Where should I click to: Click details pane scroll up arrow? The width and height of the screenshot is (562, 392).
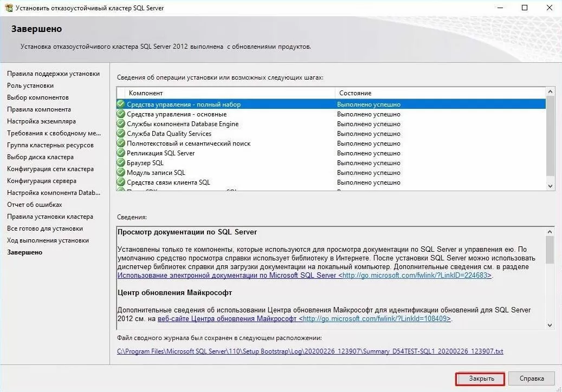550,232
